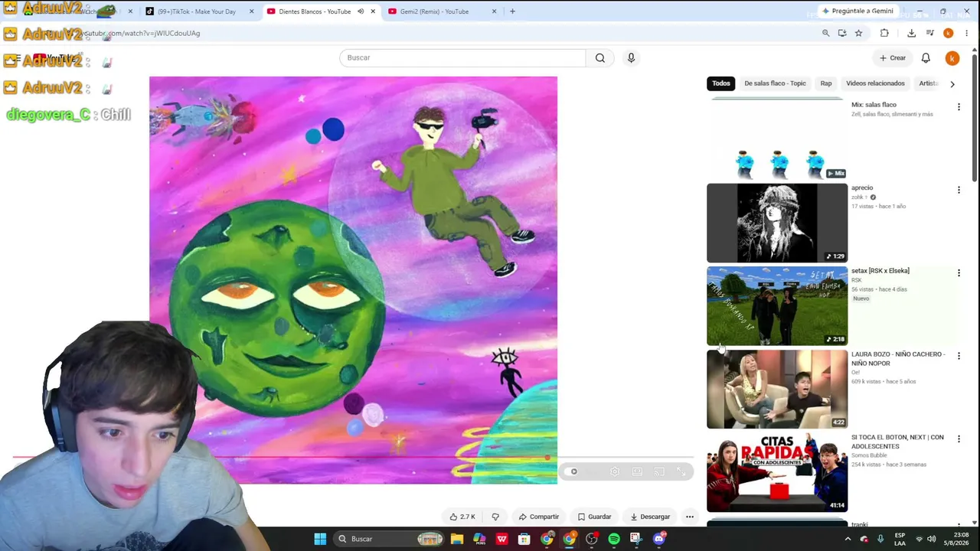Open more actions menu below the video
Viewport: 980px width, 551px height.
click(x=690, y=517)
